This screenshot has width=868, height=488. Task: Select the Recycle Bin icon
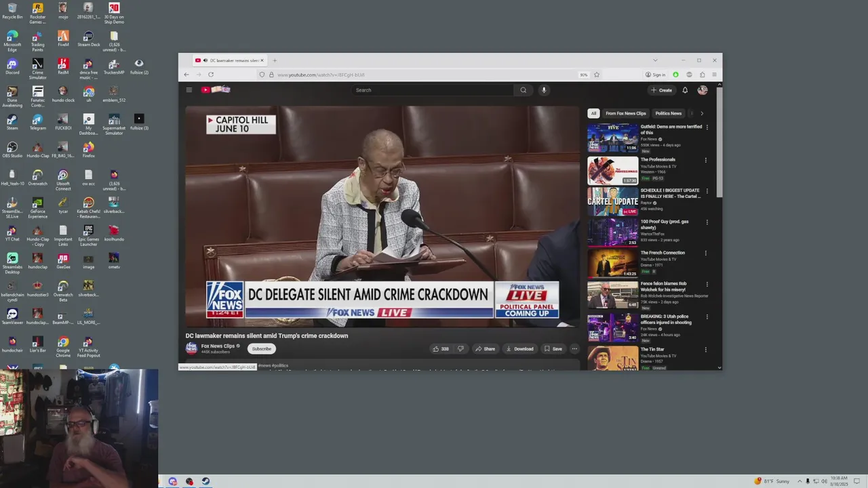point(12,11)
